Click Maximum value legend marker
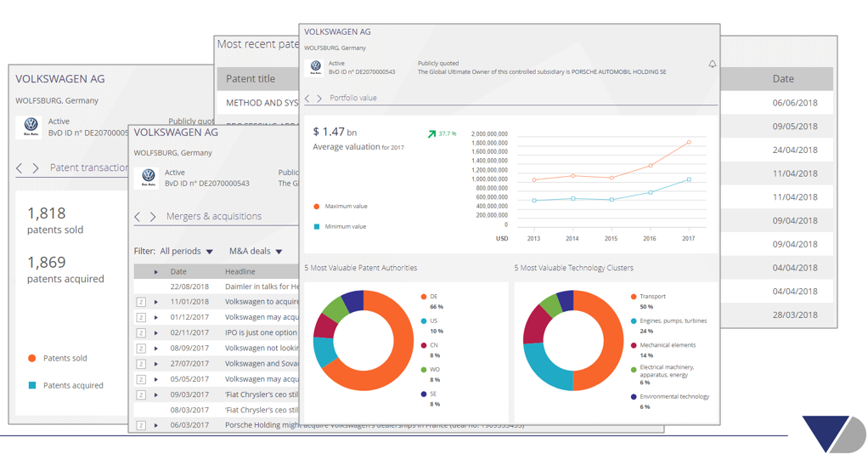The width and height of the screenshot is (868, 454). click(x=317, y=207)
